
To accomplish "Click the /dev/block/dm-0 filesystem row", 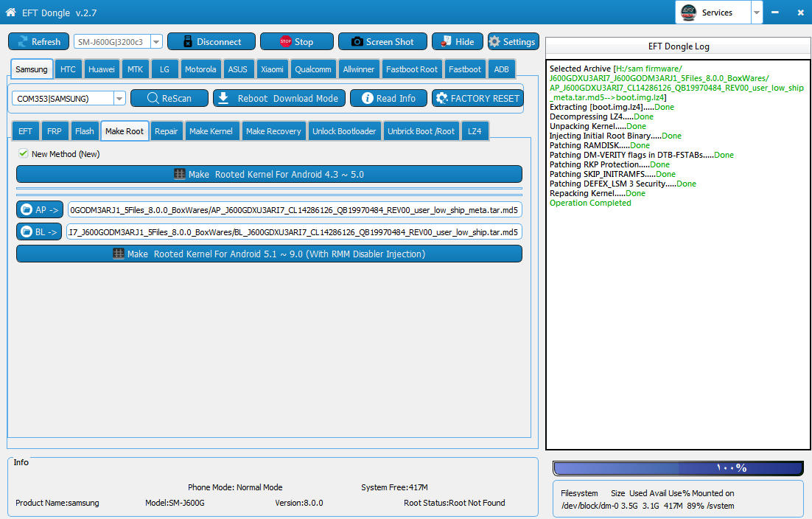I will tap(648, 506).
